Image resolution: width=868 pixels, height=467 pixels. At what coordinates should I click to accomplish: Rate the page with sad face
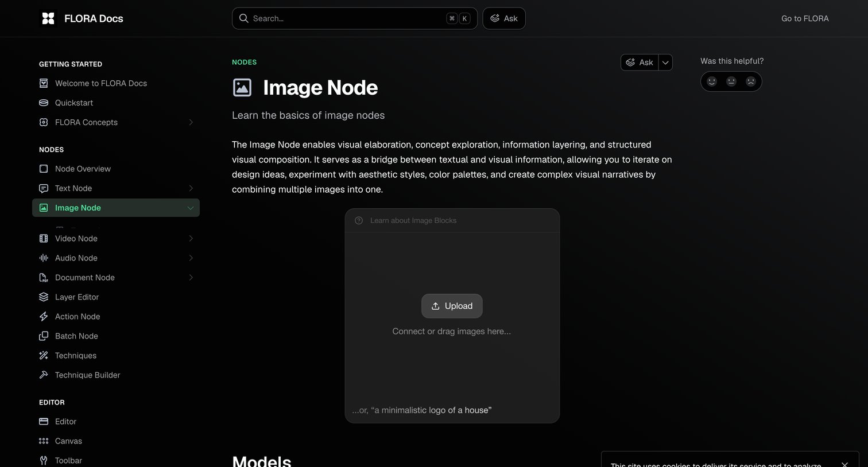751,81
